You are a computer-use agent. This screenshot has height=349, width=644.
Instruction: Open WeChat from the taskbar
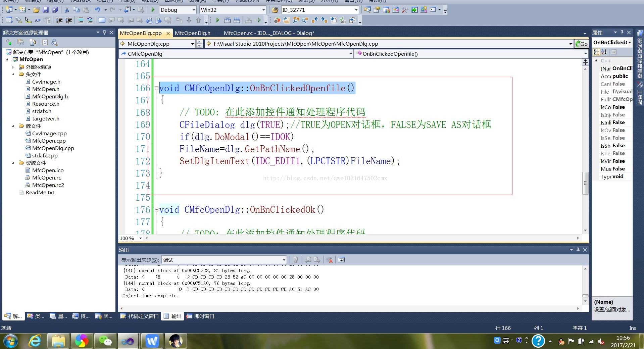(105, 341)
